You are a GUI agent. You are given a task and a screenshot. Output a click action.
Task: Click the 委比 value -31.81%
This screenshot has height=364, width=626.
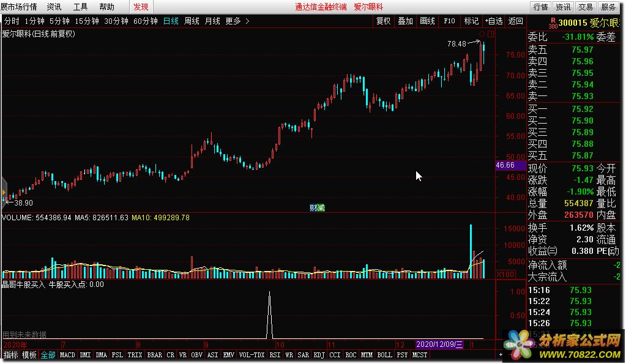578,37
